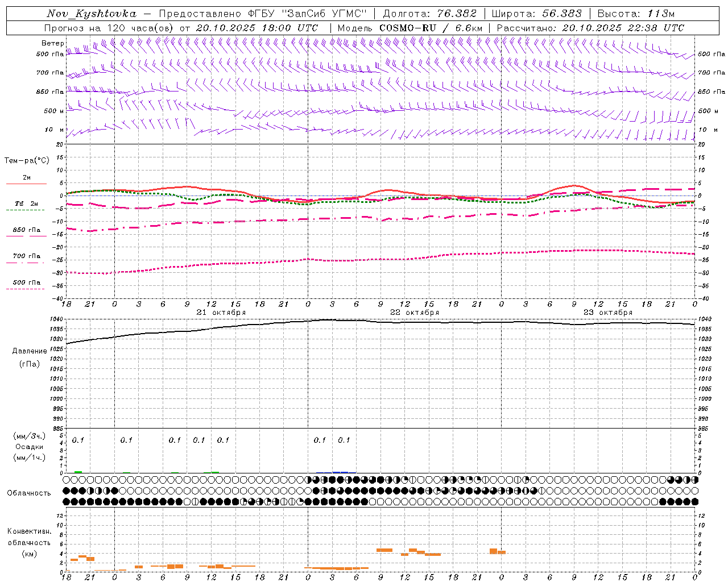Select the forecast start 20.10.2025 18:00 UTC
This screenshot has height=582, width=728.
(x=257, y=28)
